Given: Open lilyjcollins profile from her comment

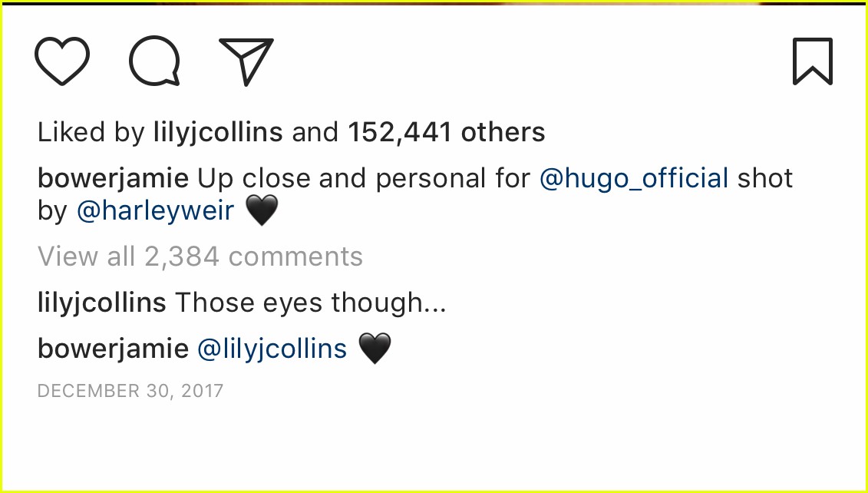Looking at the screenshot, I should click(102, 303).
